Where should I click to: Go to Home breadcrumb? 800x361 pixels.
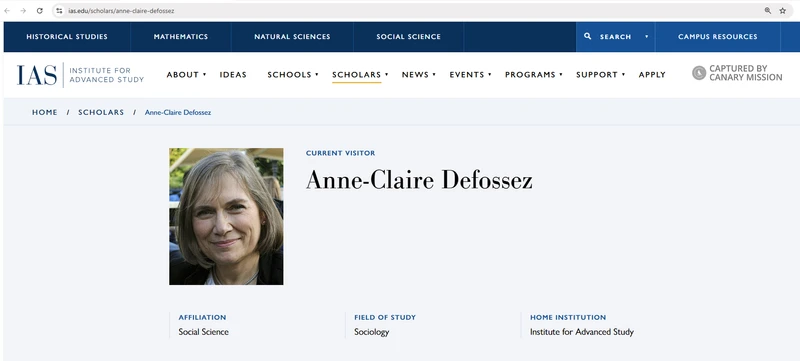(45, 112)
